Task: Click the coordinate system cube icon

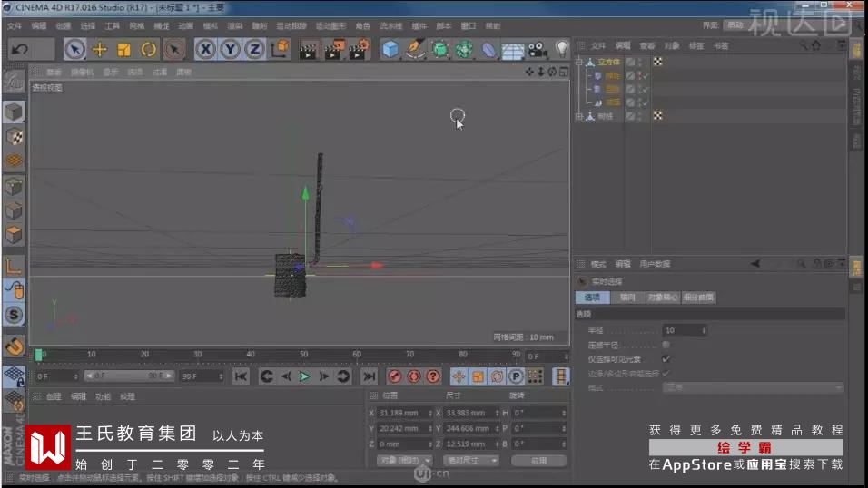Action: click(281, 49)
